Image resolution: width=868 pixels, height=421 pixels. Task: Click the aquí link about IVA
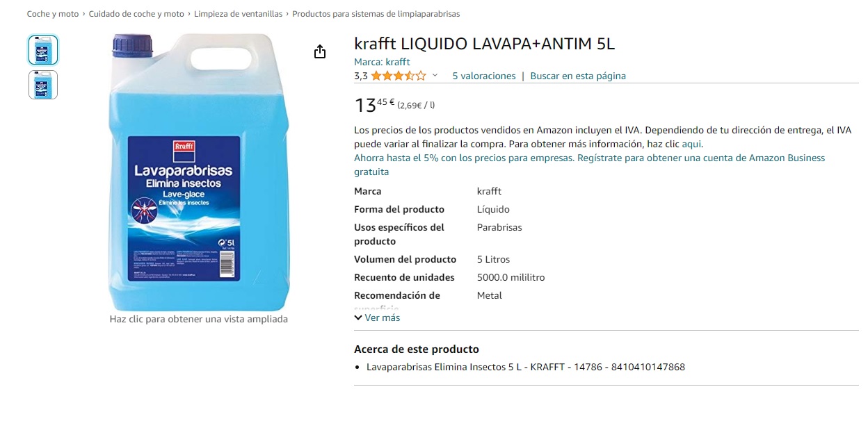691,144
